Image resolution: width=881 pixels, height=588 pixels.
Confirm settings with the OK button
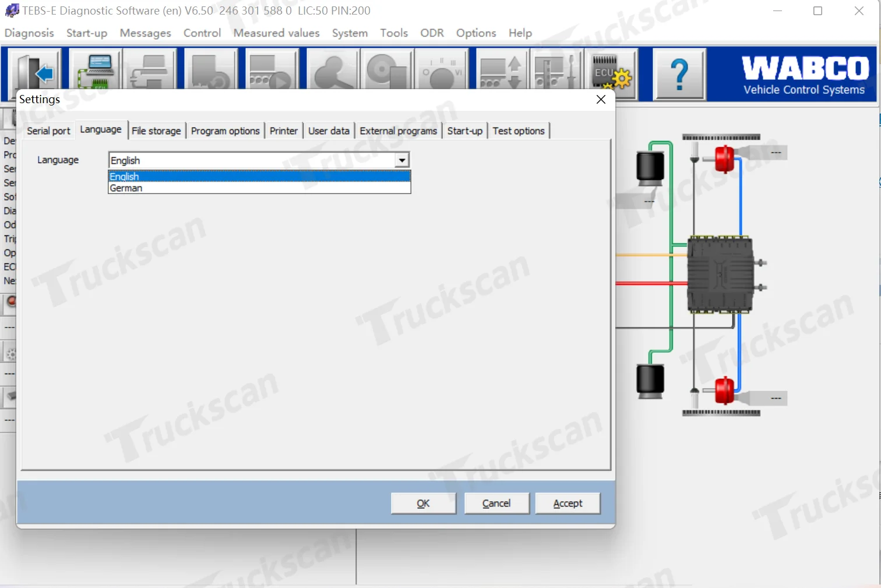(x=424, y=504)
